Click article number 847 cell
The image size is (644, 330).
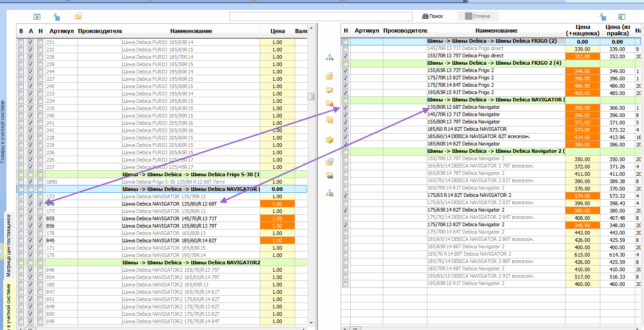pos(61,292)
